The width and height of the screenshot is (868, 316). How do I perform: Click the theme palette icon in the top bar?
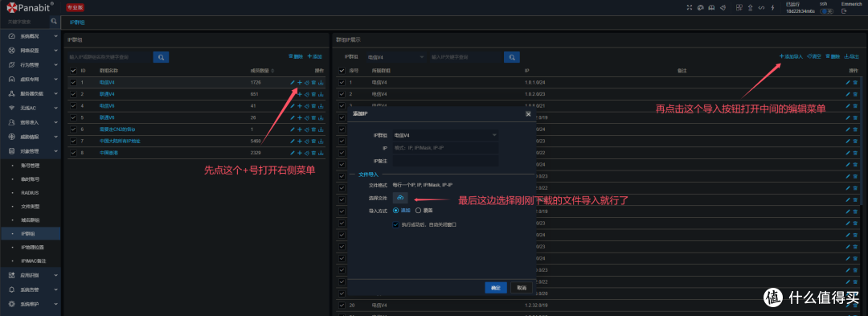[700, 8]
